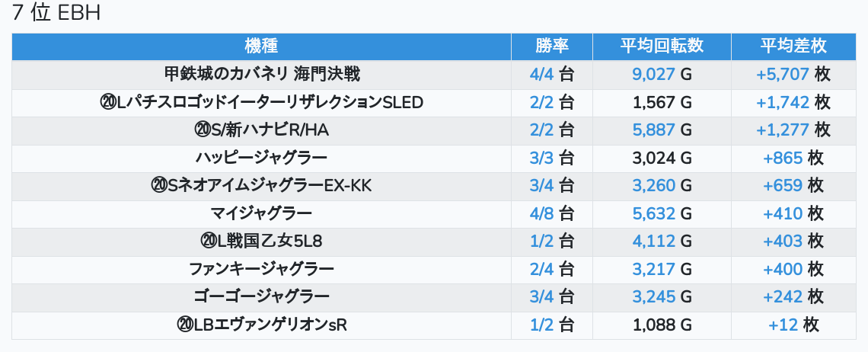
Task: Click the 5,887 spins value for 新ハナビ
Action: 653,130
